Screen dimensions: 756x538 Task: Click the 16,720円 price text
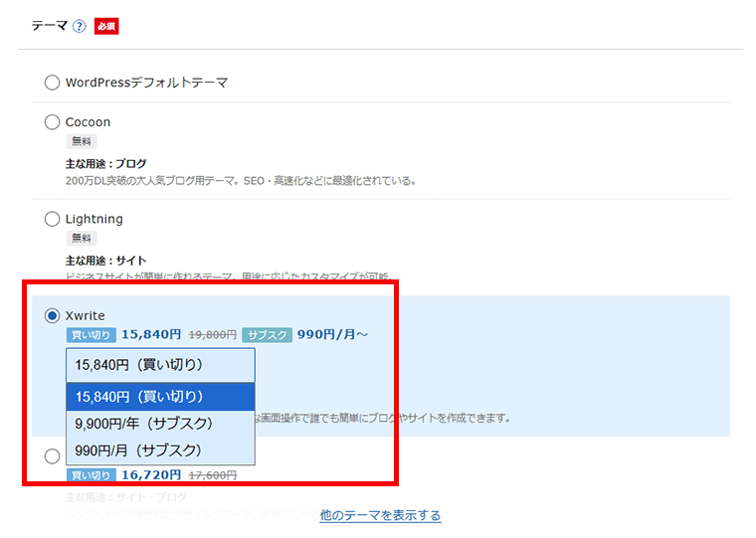coord(151,475)
